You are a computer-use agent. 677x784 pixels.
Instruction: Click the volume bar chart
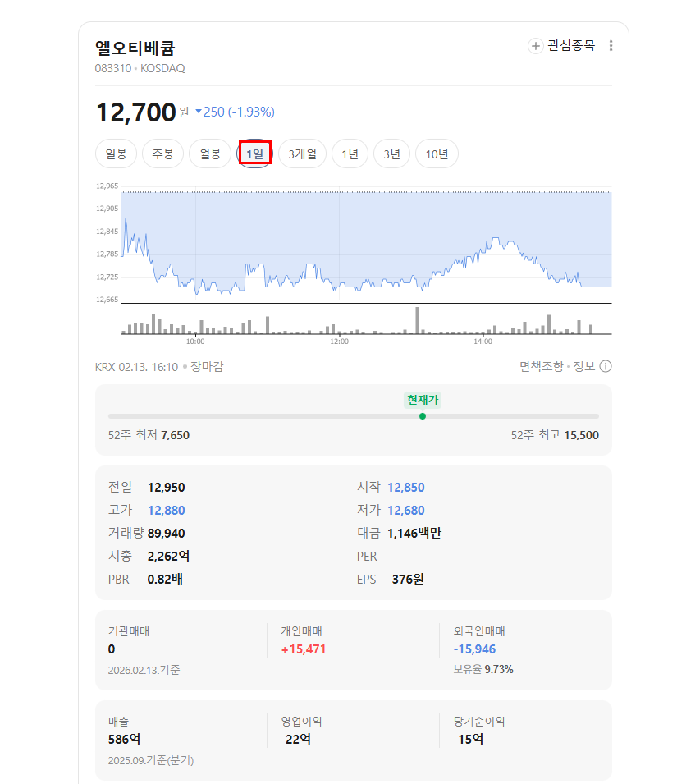coord(366,320)
